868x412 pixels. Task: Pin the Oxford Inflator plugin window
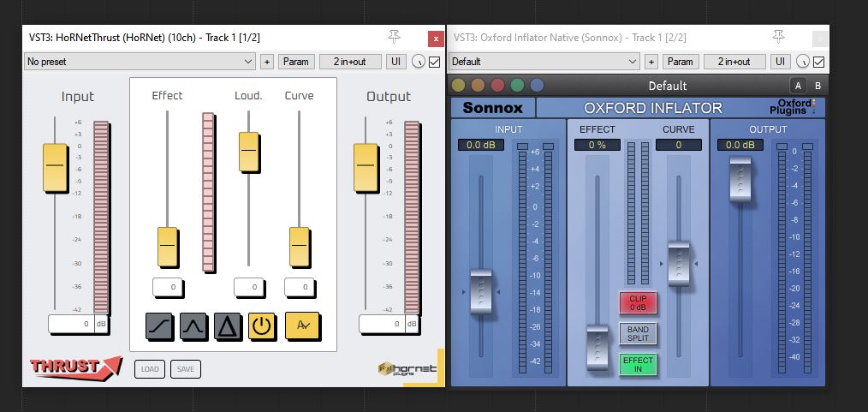tap(778, 37)
